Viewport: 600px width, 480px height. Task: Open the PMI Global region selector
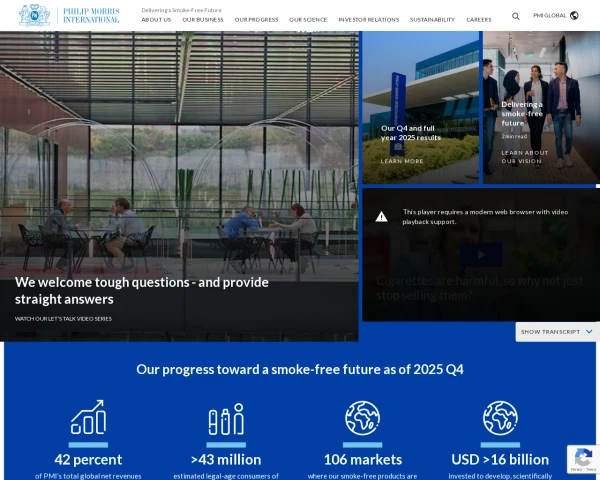click(556, 15)
